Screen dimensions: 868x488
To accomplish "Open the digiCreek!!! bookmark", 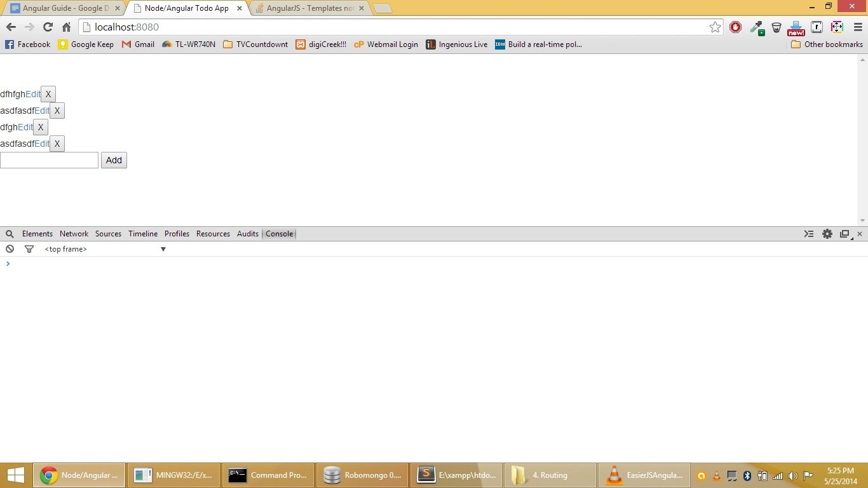I will click(x=321, y=44).
